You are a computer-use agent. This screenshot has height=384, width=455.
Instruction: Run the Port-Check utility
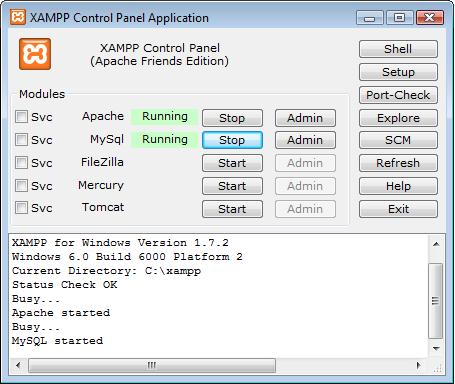click(398, 95)
